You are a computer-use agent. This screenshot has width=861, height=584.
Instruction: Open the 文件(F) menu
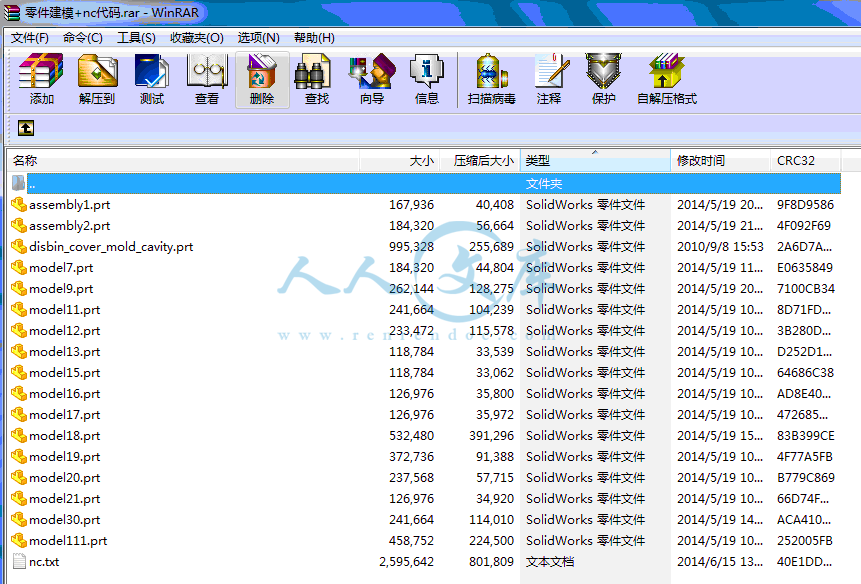30,38
